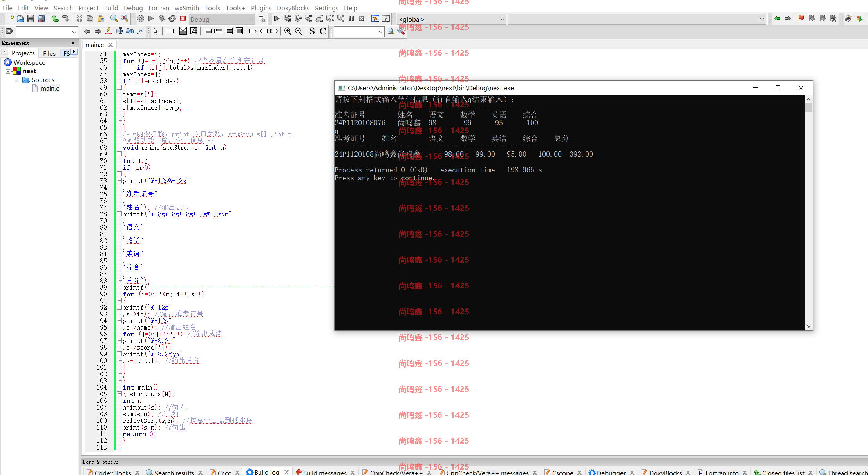This screenshot has height=475, width=868.
Task: Select main.c in project tree
Action: coord(49,88)
